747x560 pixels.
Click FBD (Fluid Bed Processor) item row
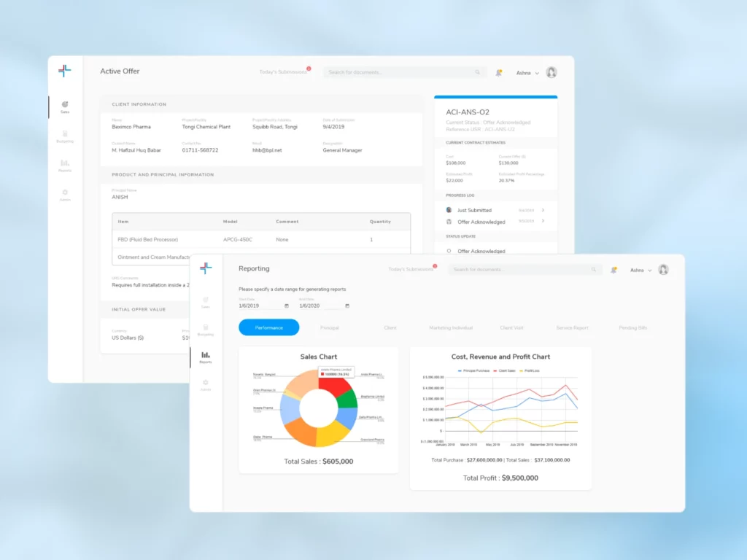(x=261, y=239)
